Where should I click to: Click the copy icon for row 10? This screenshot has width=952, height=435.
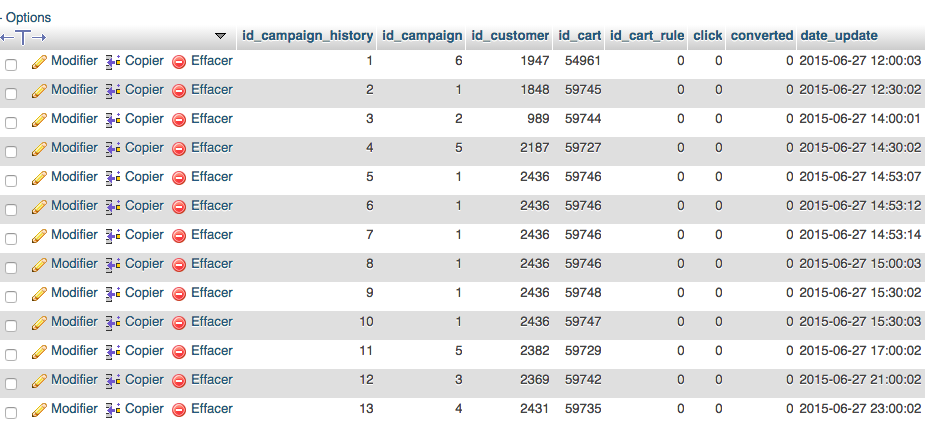(x=113, y=323)
